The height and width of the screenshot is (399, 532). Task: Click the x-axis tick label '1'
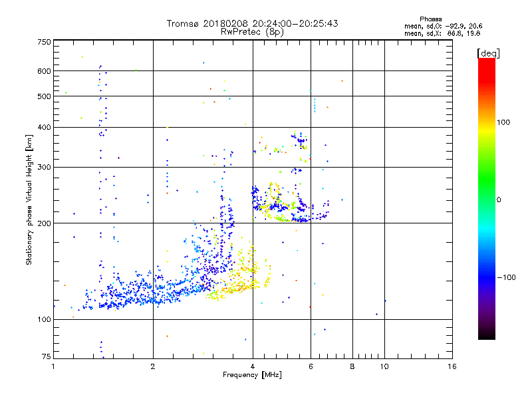coord(53,366)
